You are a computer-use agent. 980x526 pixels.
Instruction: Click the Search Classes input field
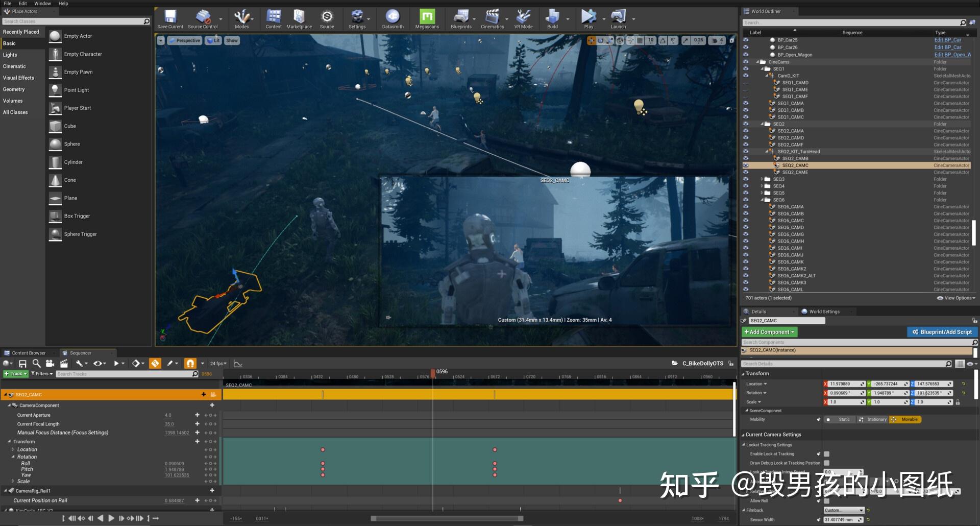click(76, 21)
